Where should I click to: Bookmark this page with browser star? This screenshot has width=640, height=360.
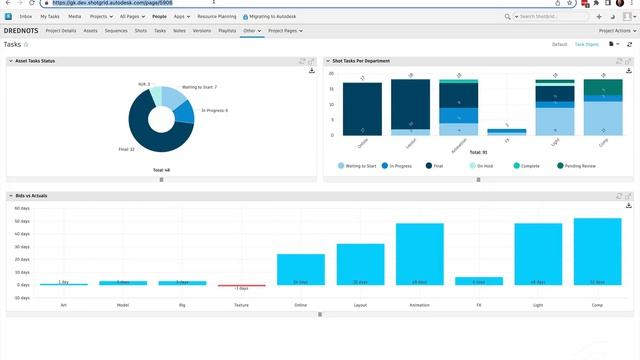[569, 3]
